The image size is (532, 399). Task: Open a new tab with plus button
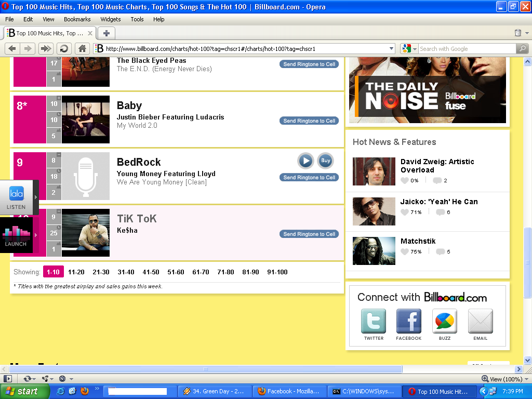pos(106,33)
